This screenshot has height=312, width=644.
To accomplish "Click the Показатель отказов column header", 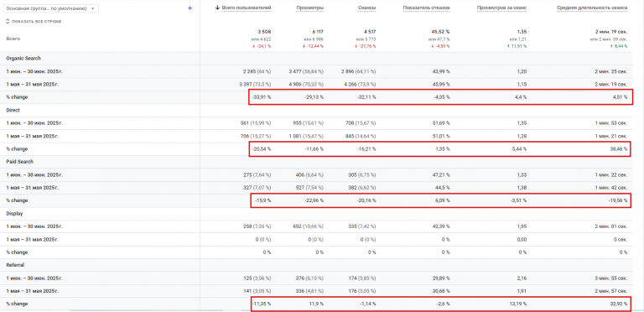I will pos(426,8).
